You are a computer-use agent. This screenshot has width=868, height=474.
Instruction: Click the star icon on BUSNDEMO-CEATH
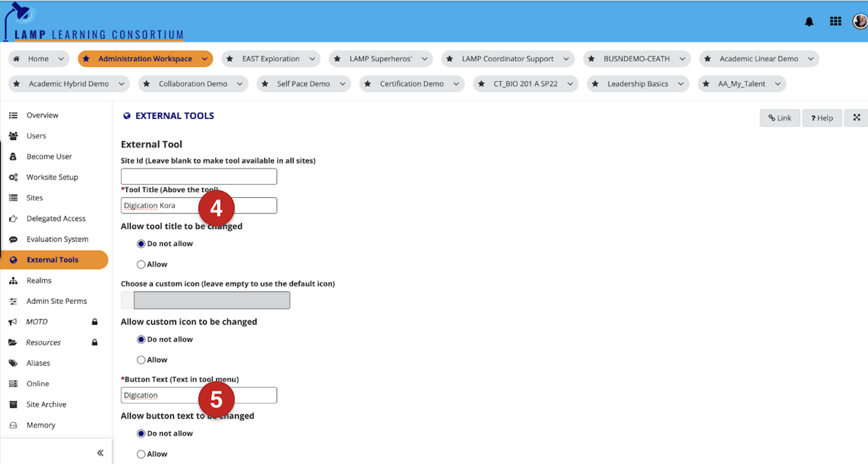pyautogui.click(x=591, y=59)
